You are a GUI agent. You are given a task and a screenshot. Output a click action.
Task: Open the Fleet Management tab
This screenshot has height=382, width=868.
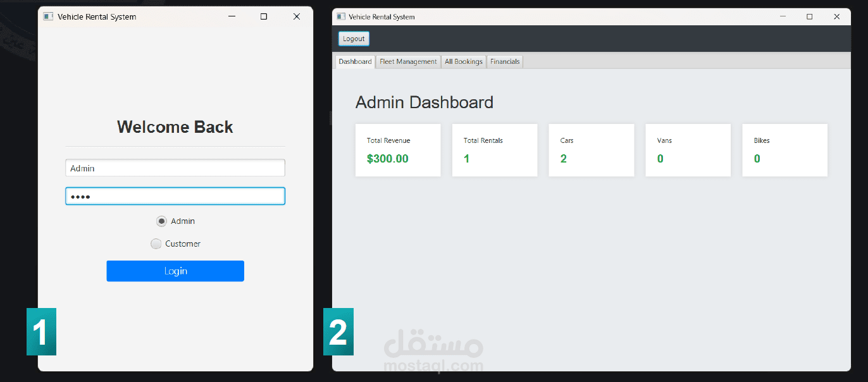pyautogui.click(x=408, y=61)
